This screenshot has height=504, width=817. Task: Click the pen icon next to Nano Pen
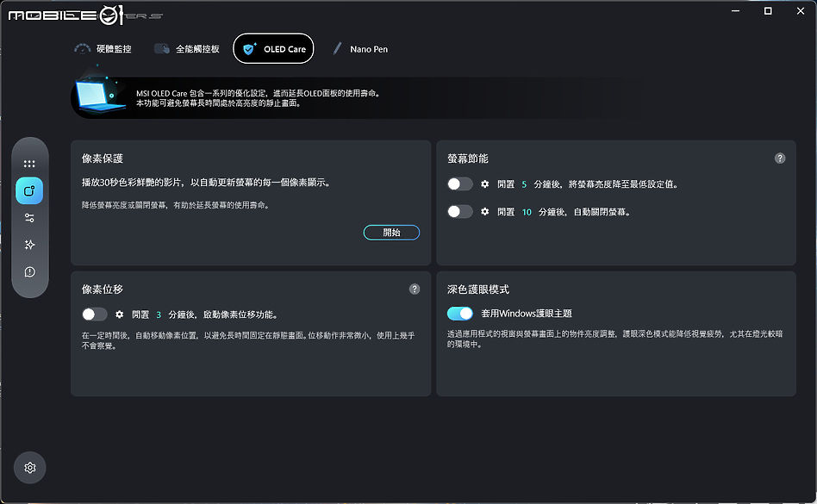coord(337,49)
